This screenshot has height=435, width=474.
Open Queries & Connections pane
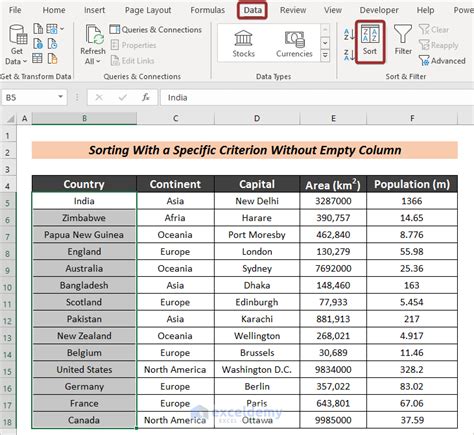tap(156, 30)
